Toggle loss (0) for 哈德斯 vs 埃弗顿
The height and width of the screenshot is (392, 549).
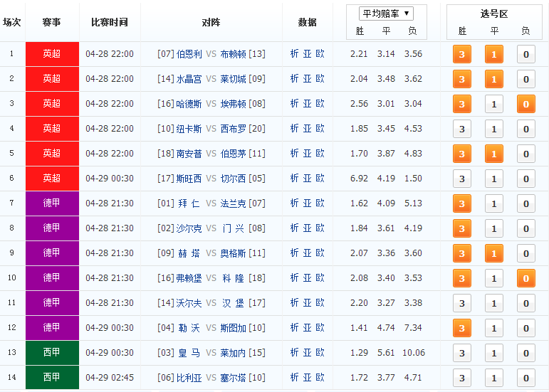tap(526, 104)
